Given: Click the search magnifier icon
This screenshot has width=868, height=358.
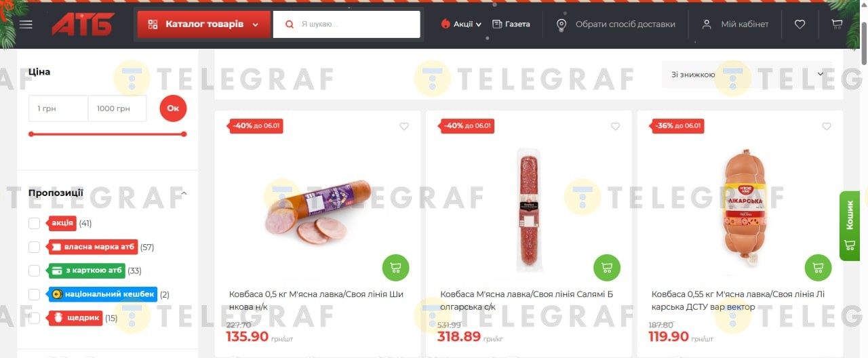Looking at the screenshot, I should (290, 24).
